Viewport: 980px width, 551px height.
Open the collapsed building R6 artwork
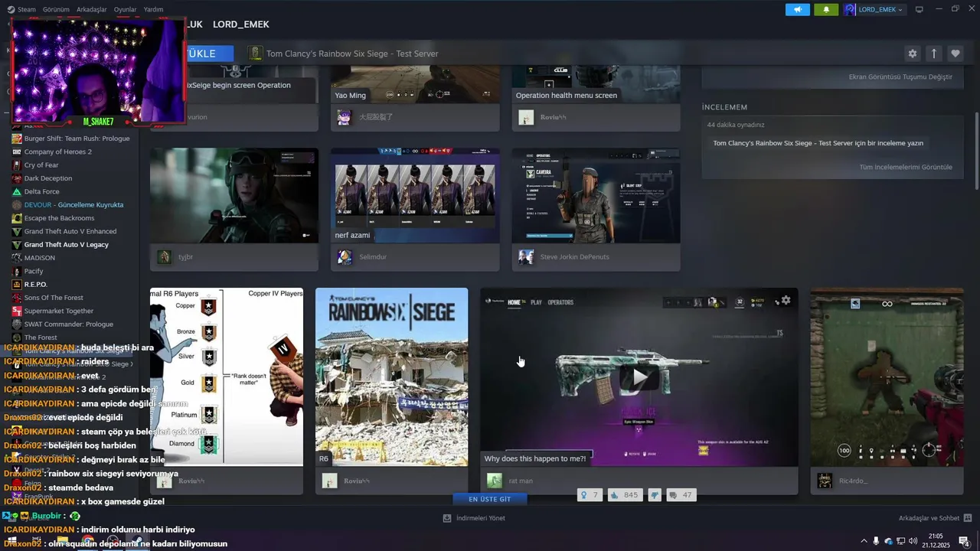click(x=391, y=377)
